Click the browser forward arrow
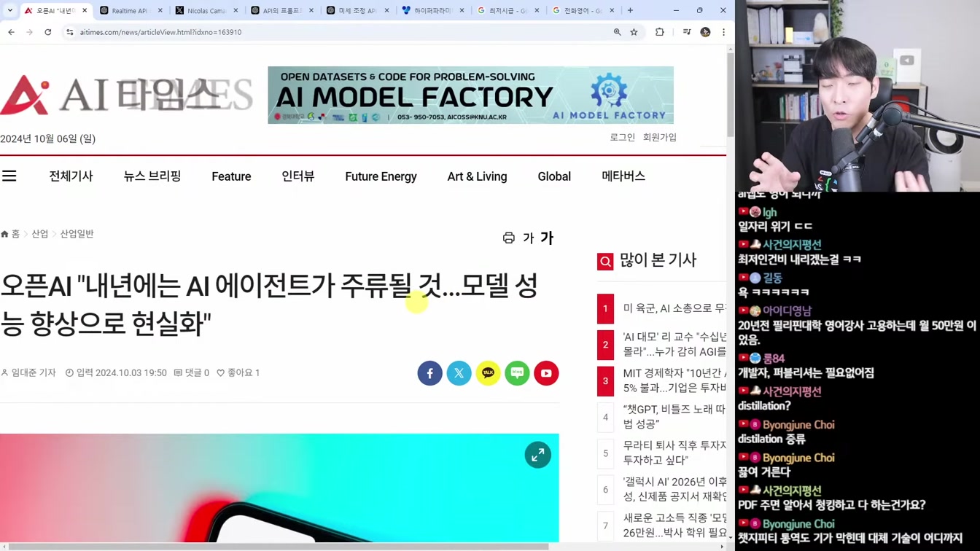Viewport: 980px width, 551px height. 29,32
